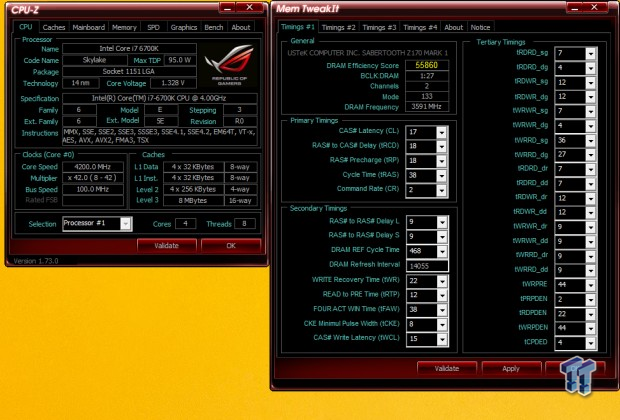The image size is (620, 420).
Task: Click the Core Voltage value 1.328 V
Action: click(173, 83)
